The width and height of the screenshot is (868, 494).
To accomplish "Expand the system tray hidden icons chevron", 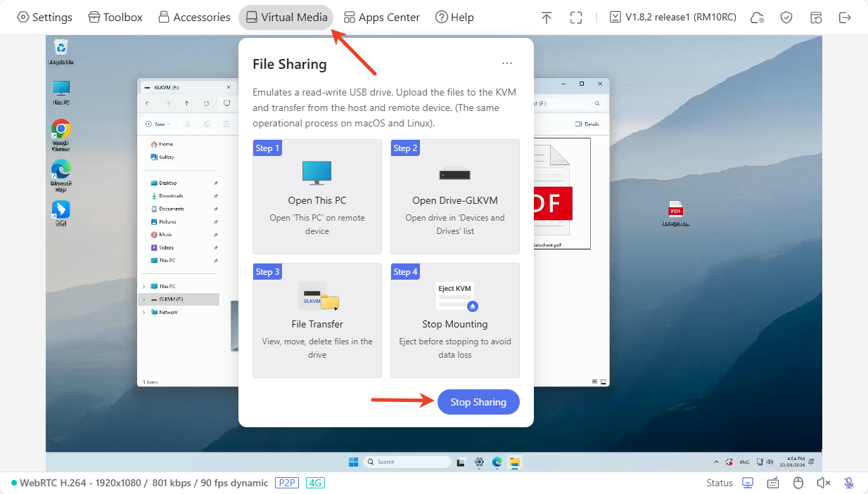I will pyautogui.click(x=716, y=462).
